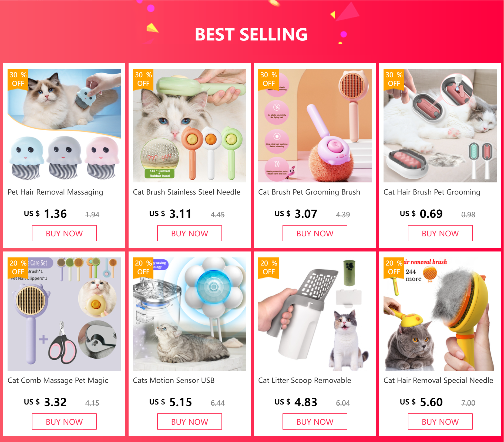Image resolution: width=504 pixels, height=442 pixels.
Task: Click BUY NOW under the 3.07 cat brush
Action: tap(315, 233)
